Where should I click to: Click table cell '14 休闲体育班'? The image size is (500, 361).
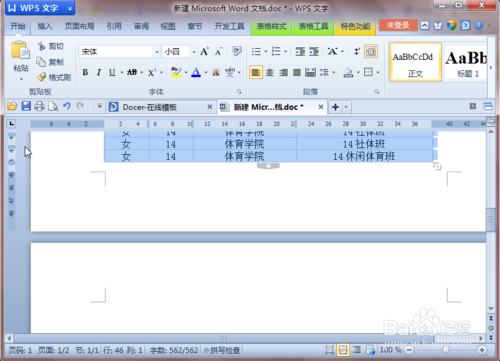364,156
